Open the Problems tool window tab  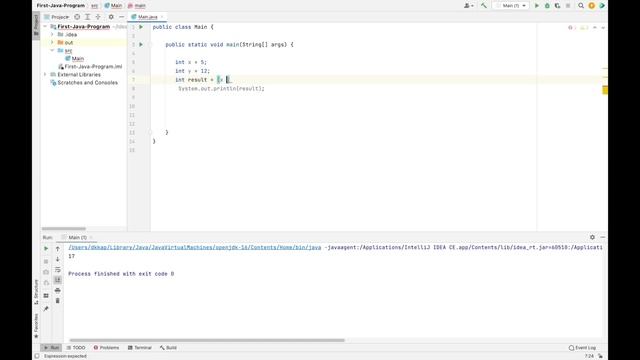tap(106, 348)
